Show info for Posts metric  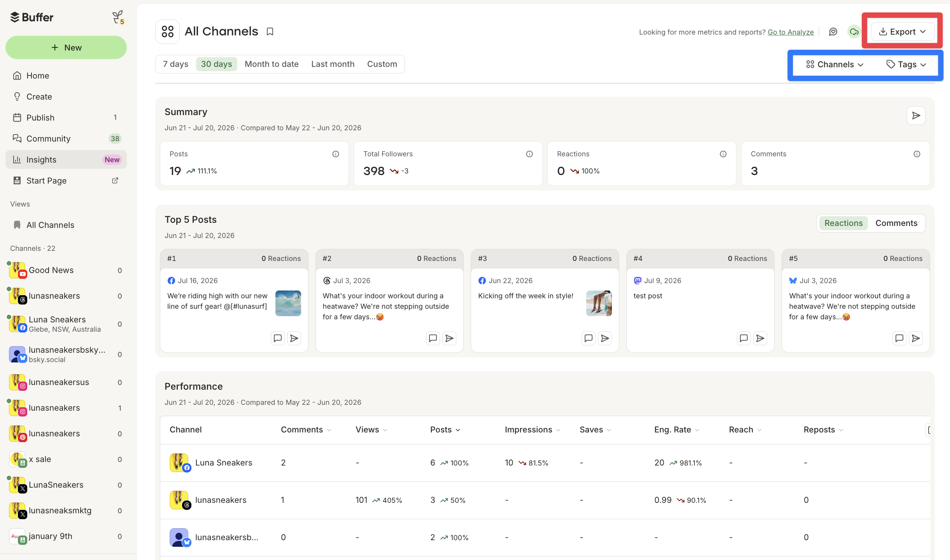pyautogui.click(x=336, y=154)
